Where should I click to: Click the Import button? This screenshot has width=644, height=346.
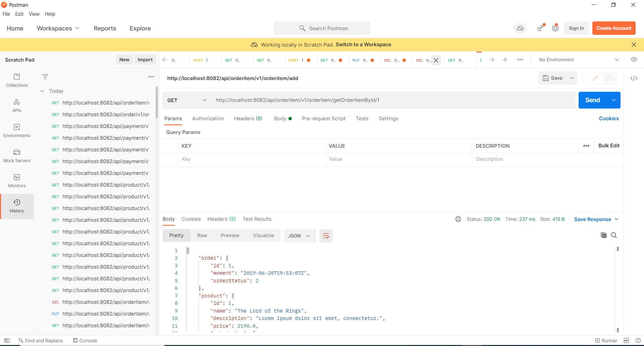[145, 60]
